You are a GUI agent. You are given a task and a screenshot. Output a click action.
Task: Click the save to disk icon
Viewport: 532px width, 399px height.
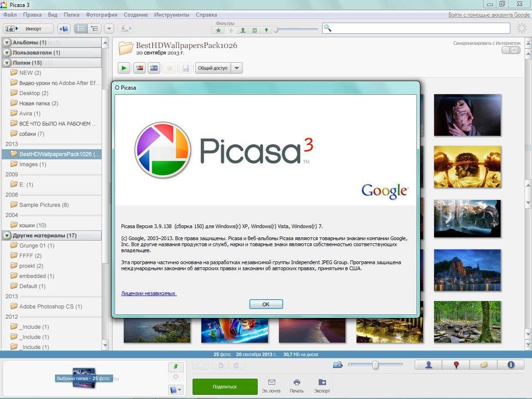(185, 68)
